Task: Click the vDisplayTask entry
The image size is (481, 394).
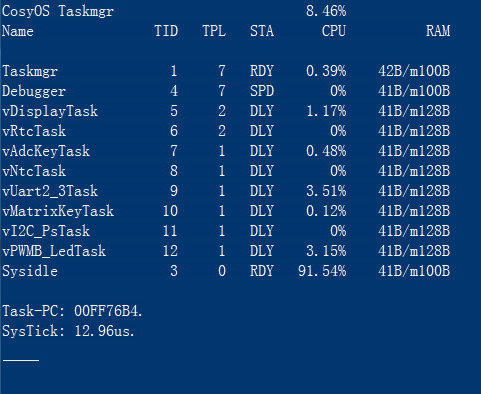Action: [x=50, y=111]
